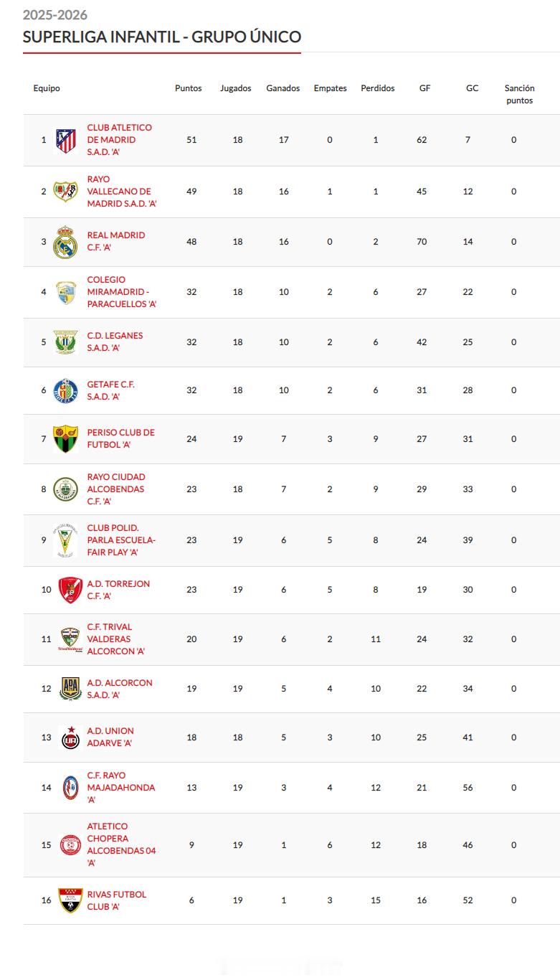560x980 pixels.
Task: Click the A.D. Union Adarve crest
Action: coord(70,738)
